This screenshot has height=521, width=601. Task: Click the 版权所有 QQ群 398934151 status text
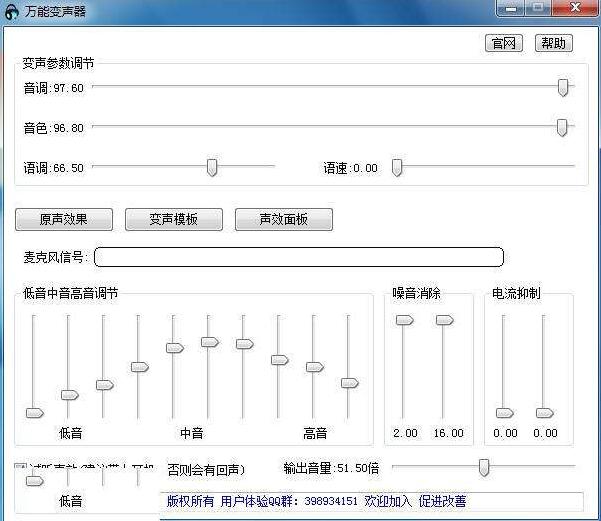tap(316, 501)
